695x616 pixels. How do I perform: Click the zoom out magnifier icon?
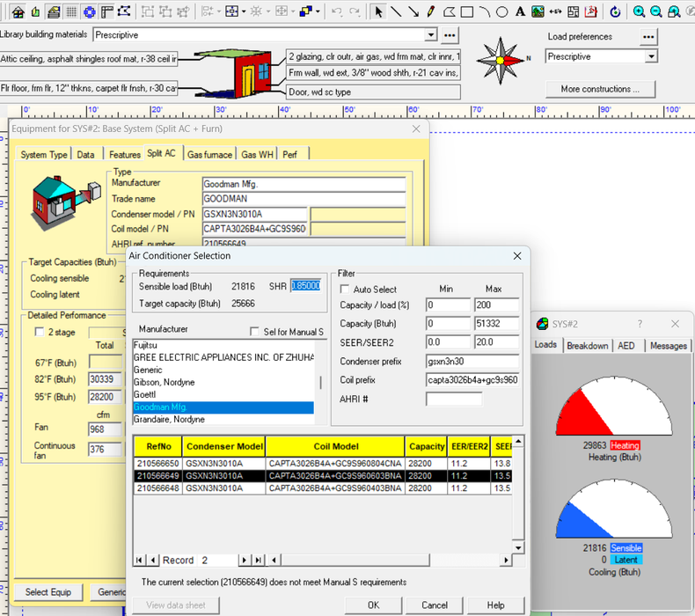(656, 12)
